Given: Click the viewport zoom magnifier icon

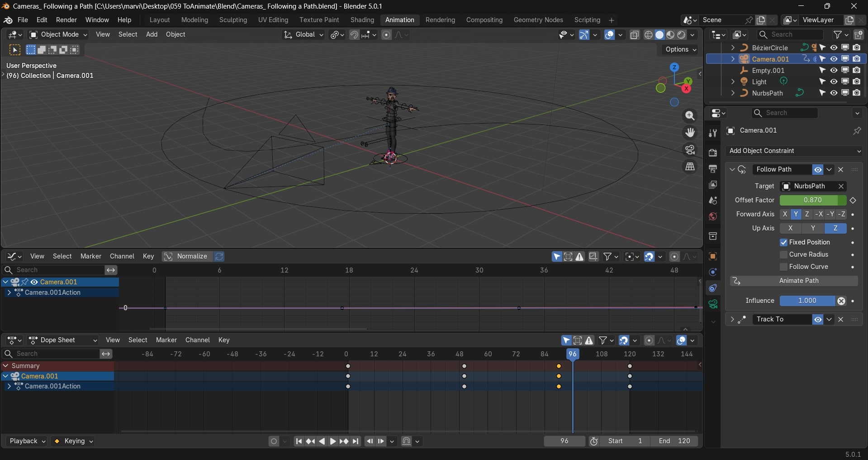Looking at the screenshot, I should (690, 116).
